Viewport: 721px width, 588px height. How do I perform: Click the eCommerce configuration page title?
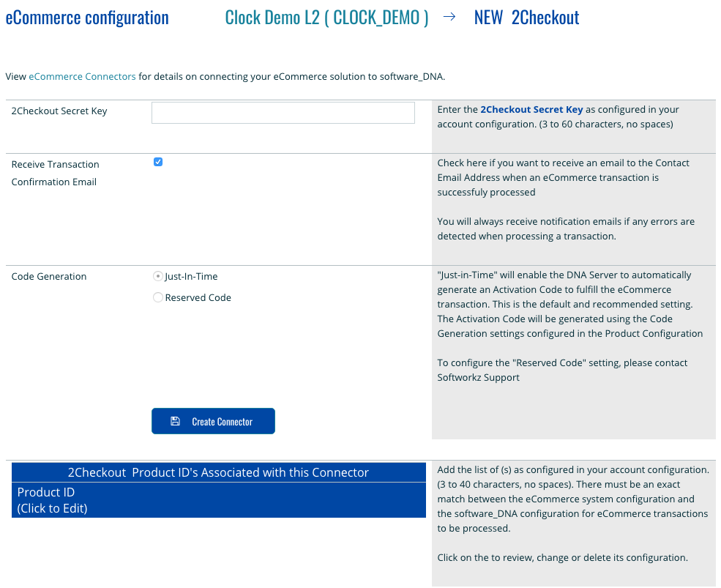click(x=87, y=18)
